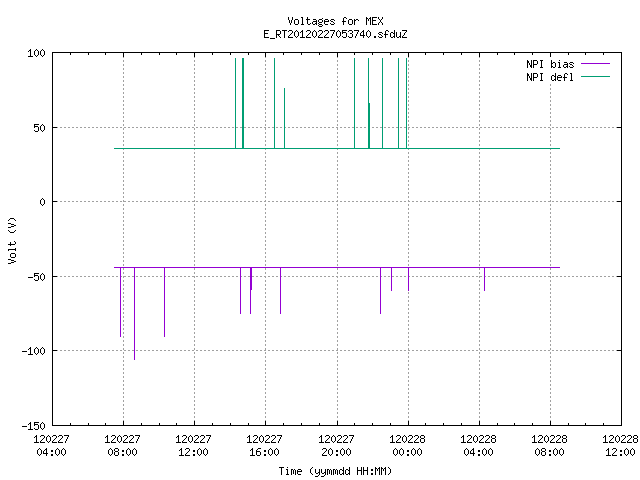The image size is (640, 480).
Task: Click the x-axis tick '120227 16:00'
Action: click(x=264, y=446)
